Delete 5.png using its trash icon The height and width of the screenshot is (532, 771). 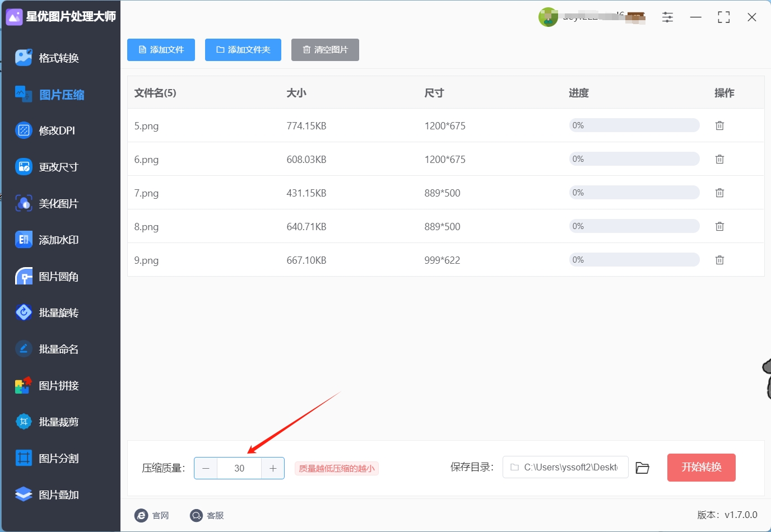pyautogui.click(x=720, y=125)
